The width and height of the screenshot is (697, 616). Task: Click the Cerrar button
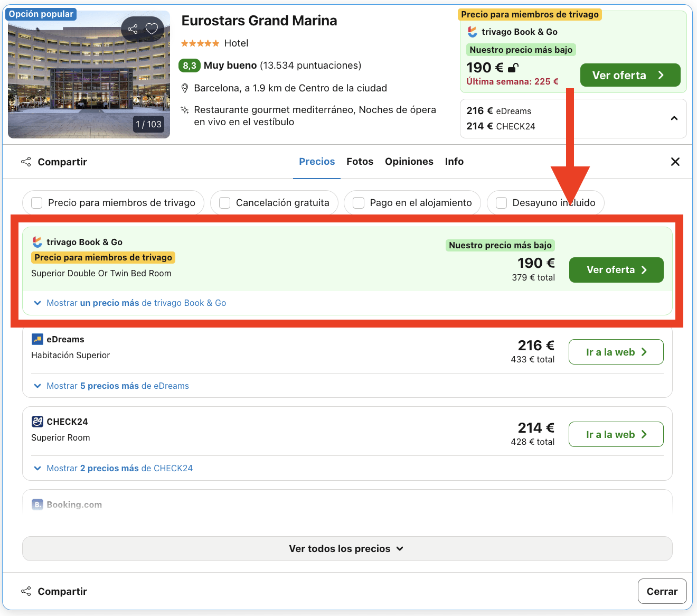(x=662, y=591)
